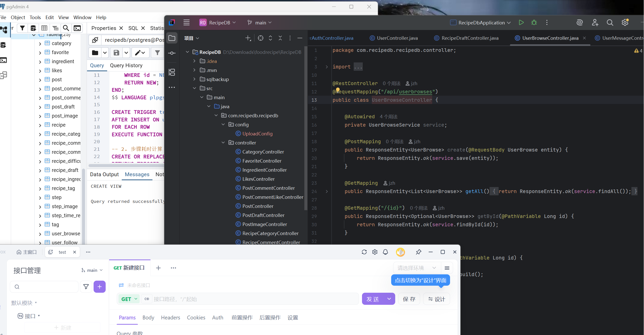This screenshot has height=335, width=644.
Task: Click the purple 发送 send button
Action: [x=373, y=299]
